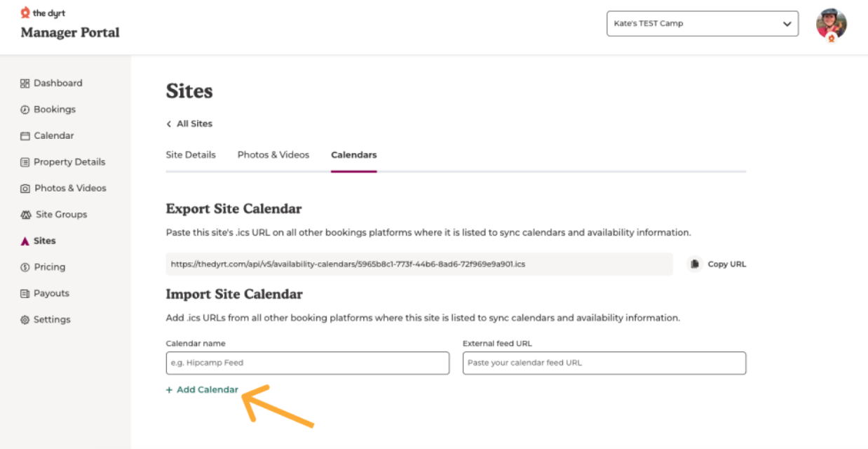This screenshot has height=449, width=868.
Task: Select the Sites tent icon in sidebar
Action: click(x=25, y=241)
